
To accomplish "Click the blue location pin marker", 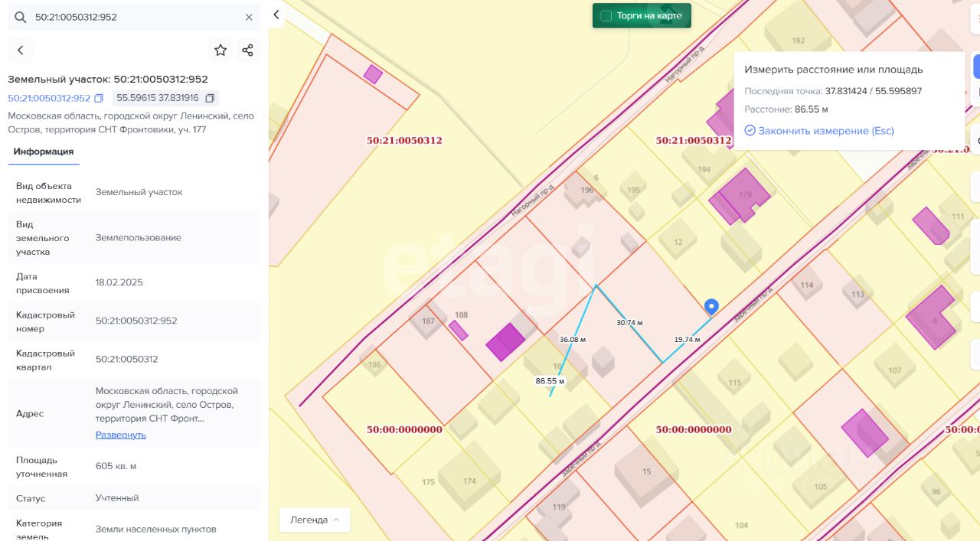I will (x=711, y=307).
